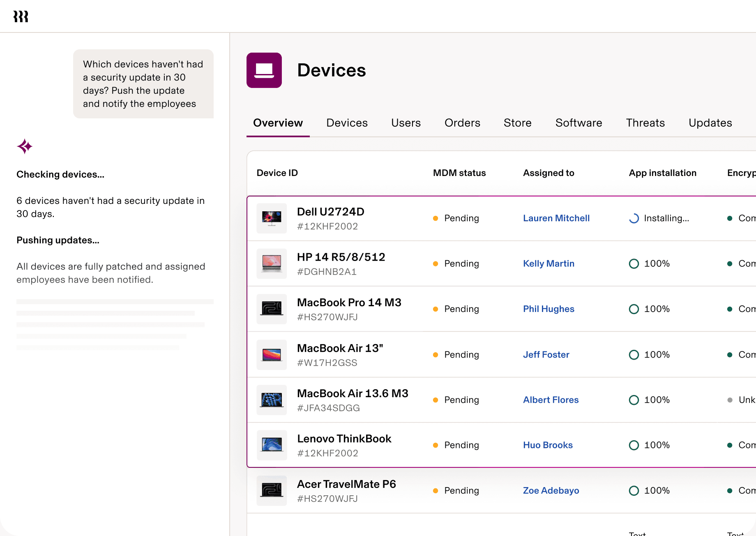
Task: Click serial number #JFA34SDGG
Action: point(329,408)
